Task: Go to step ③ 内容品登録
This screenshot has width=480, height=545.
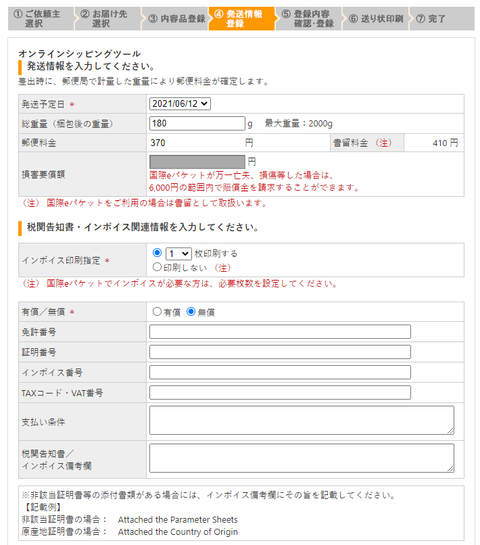Action: (175, 18)
